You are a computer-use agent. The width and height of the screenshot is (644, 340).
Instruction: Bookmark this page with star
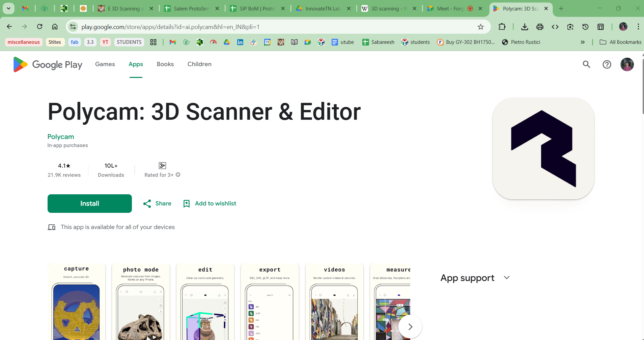481,27
